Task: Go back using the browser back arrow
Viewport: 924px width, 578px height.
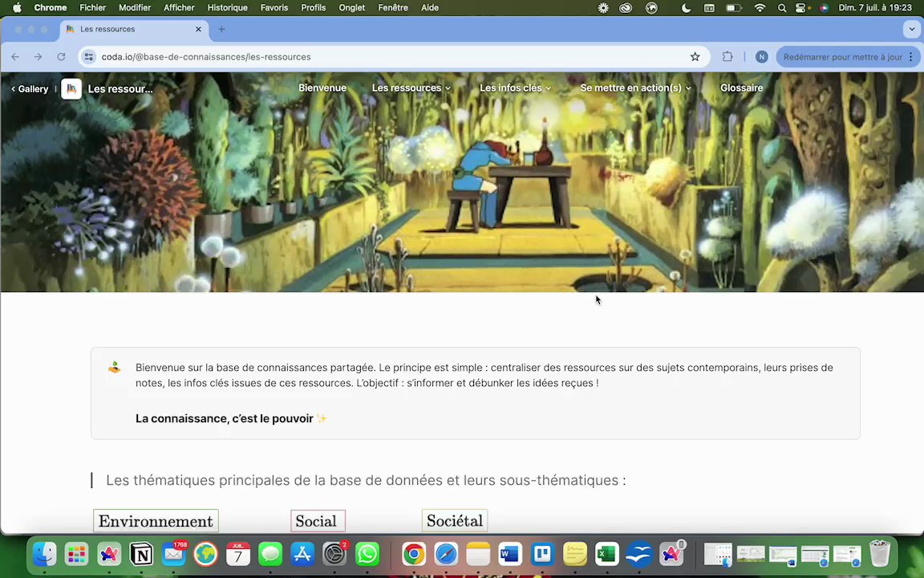Action: 15,57
